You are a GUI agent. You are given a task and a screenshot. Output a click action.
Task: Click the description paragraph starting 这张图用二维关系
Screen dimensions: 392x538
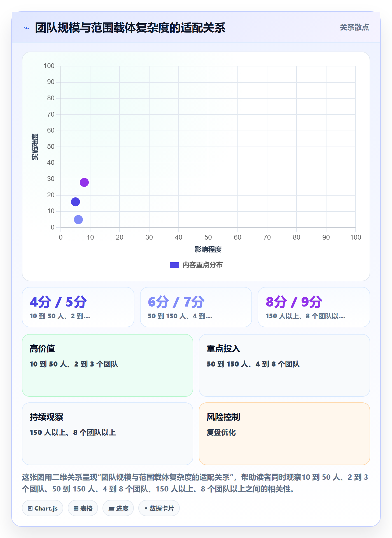coord(195,483)
